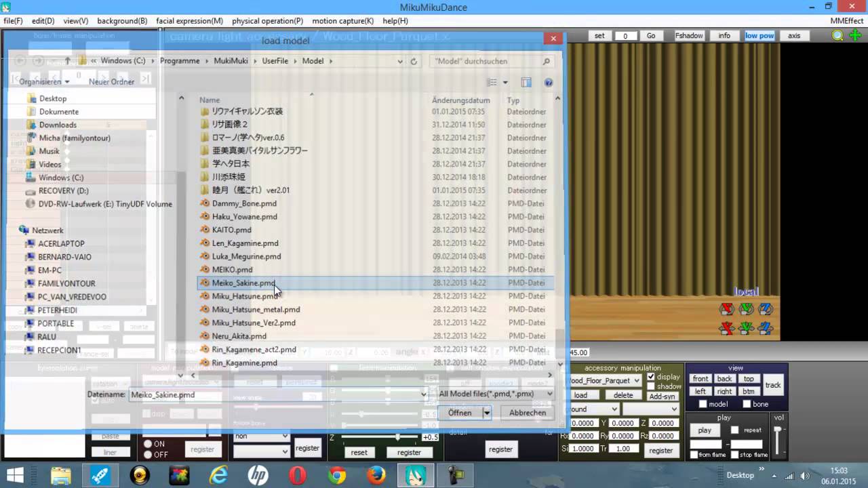This screenshot has height=488, width=868.
Task: Enable the view model checkbox
Action: coord(703,404)
